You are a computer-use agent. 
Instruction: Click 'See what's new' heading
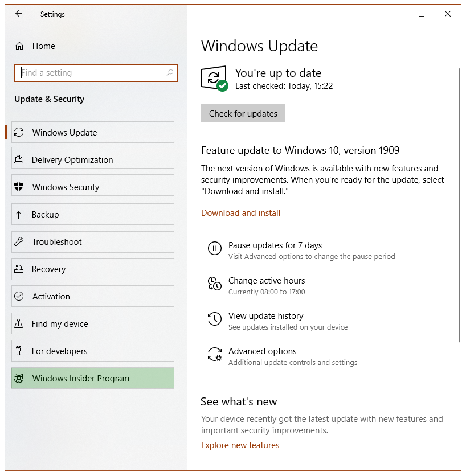click(x=239, y=401)
